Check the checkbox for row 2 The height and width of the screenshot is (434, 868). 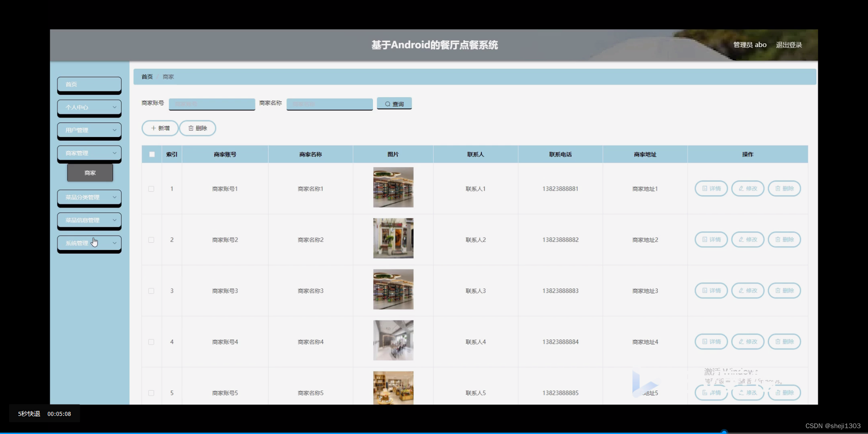pyautogui.click(x=151, y=240)
